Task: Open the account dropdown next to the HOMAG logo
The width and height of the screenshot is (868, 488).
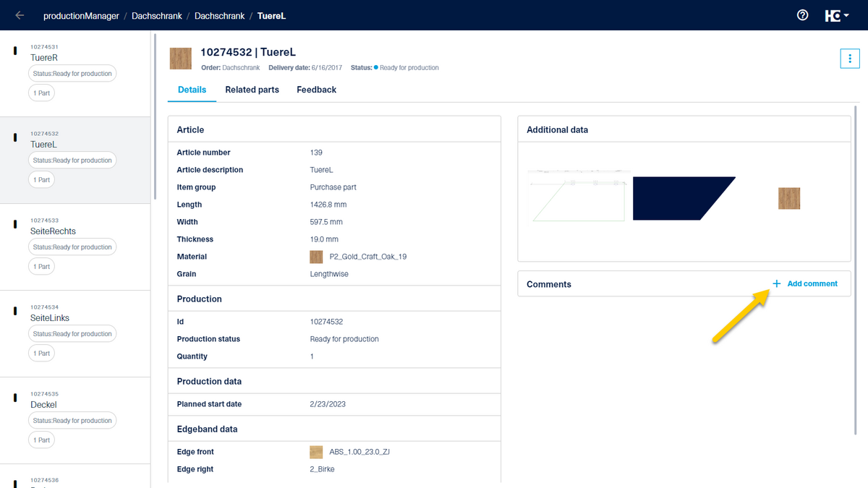Action: (x=848, y=14)
